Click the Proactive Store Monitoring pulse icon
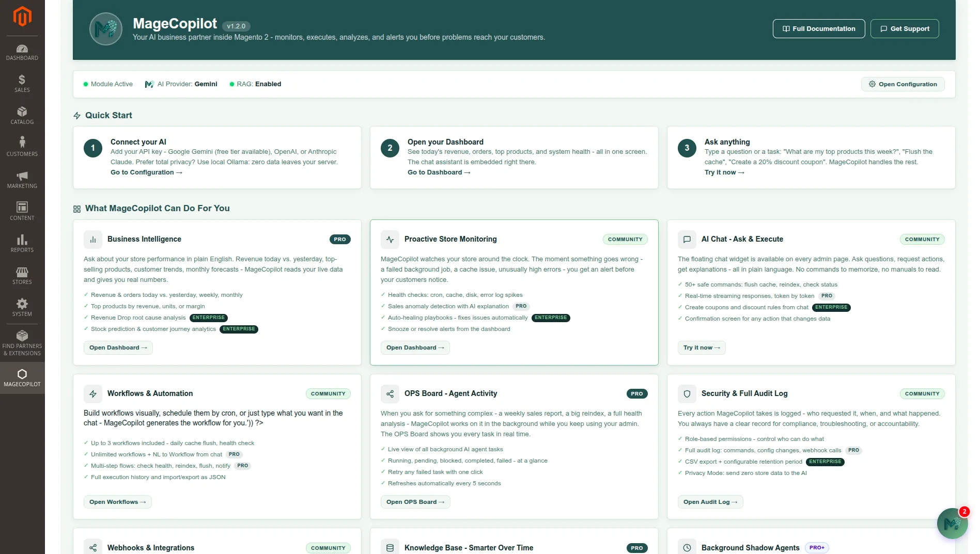Image resolution: width=980 pixels, height=554 pixels. [390, 240]
